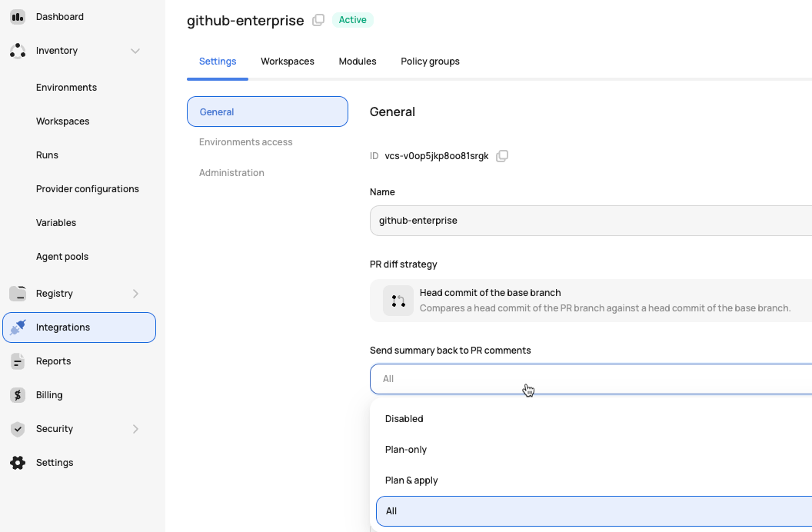
Task: Collapse the Inventory section chevron
Action: [x=135, y=51]
